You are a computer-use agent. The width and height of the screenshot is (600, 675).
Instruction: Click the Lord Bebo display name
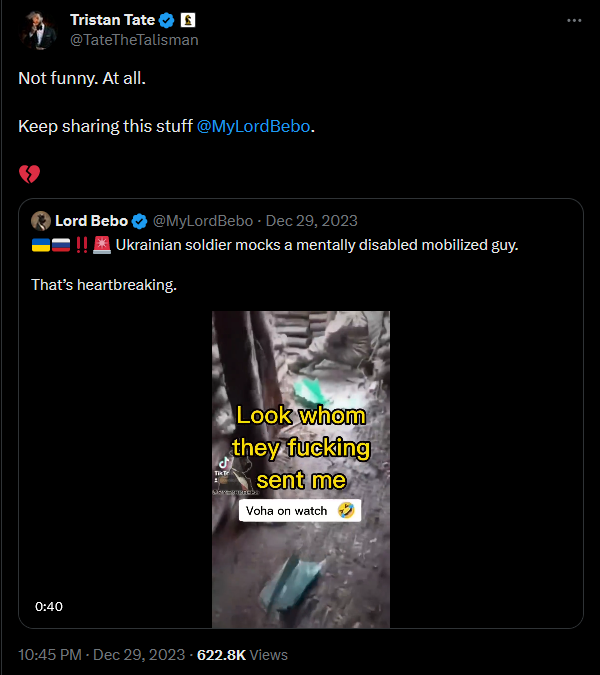click(92, 221)
